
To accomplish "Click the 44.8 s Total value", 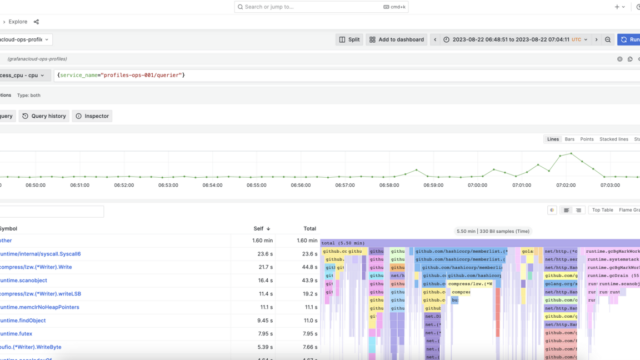I will click(x=310, y=267).
